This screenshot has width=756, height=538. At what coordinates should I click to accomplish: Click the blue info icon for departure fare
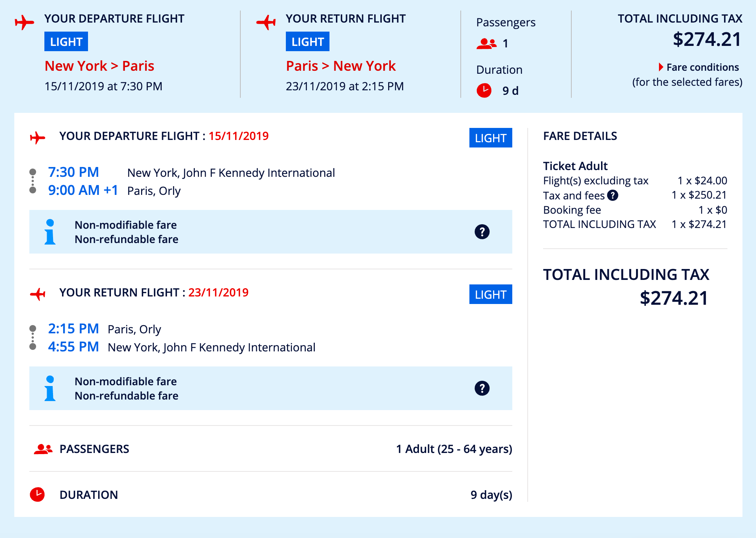(x=50, y=232)
